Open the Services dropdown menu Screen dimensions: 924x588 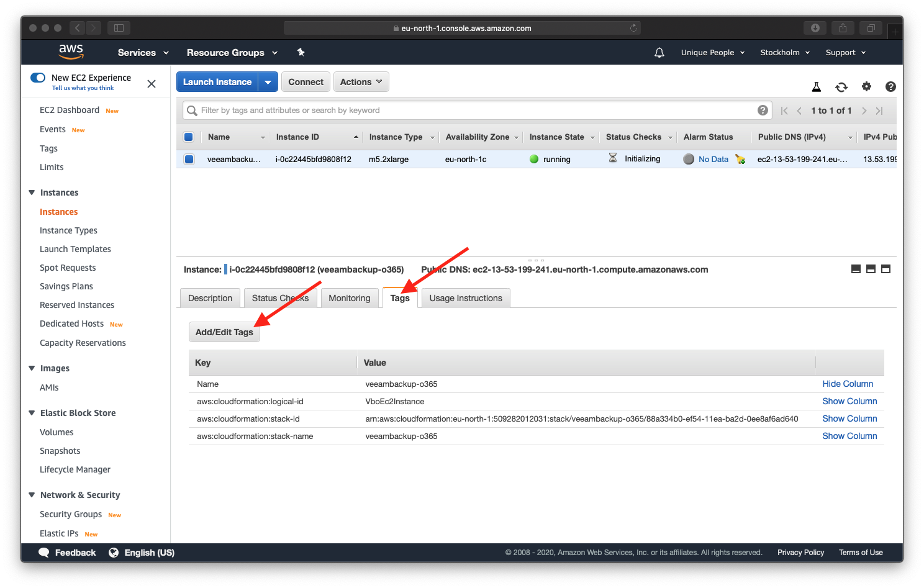(x=143, y=53)
